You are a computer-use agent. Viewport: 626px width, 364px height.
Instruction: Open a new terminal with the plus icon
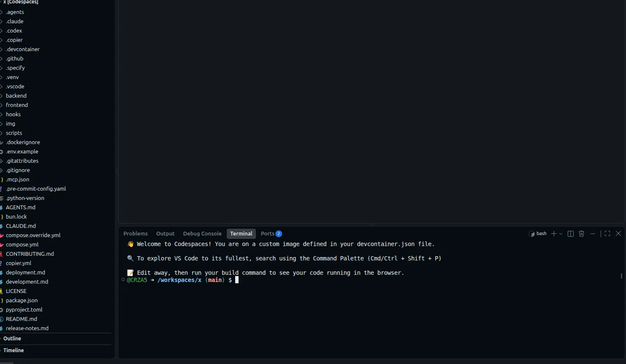554,234
